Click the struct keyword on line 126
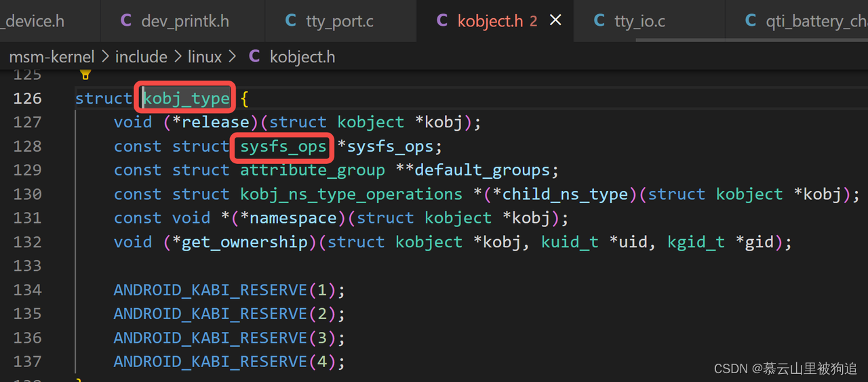This screenshot has height=382, width=868. pyautogui.click(x=104, y=98)
